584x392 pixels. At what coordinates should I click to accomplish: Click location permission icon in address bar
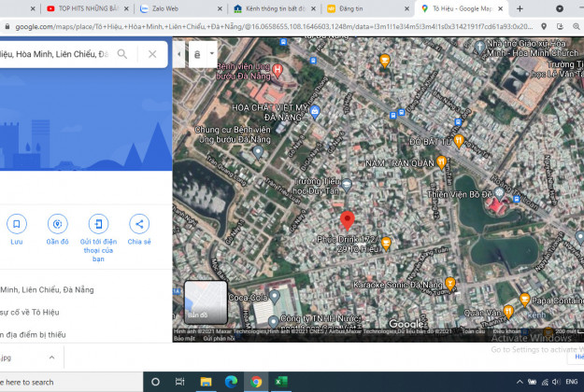click(x=544, y=26)
